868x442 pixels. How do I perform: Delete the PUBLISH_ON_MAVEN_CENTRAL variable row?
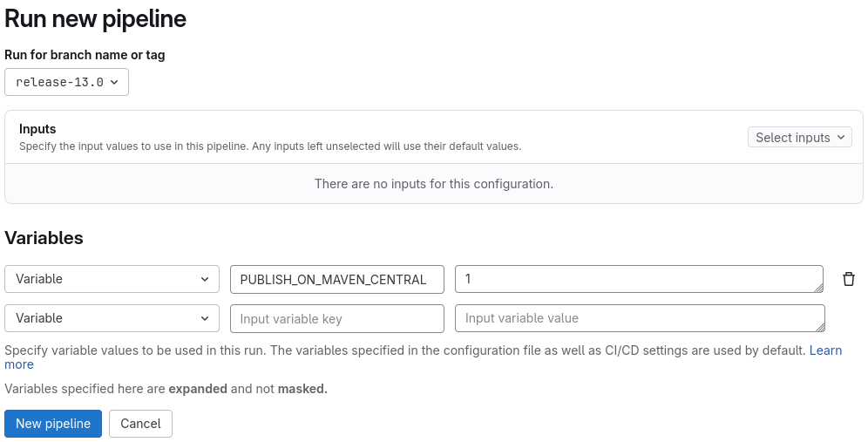tap(848, 279)
